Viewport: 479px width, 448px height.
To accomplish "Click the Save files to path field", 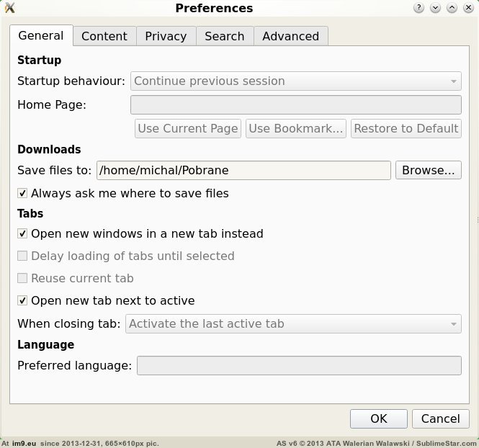I will coord(243,171).
